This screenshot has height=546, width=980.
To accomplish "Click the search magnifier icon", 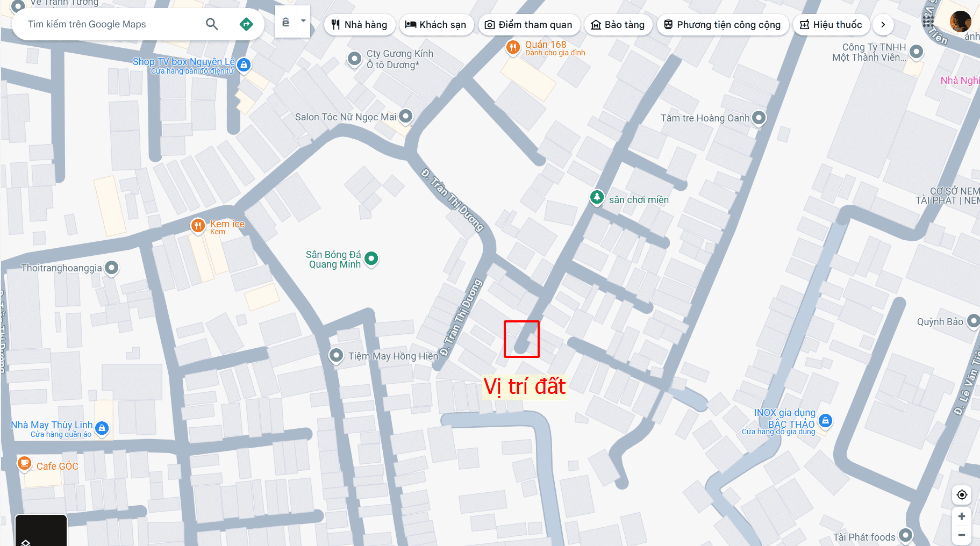I will [212, 24].
